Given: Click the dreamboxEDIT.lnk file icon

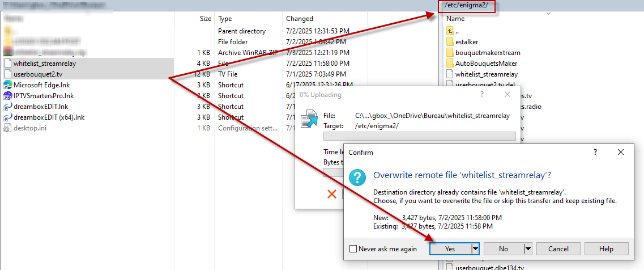Looking at the screenshot, I should pyautogui.click(x=8, y=106).
